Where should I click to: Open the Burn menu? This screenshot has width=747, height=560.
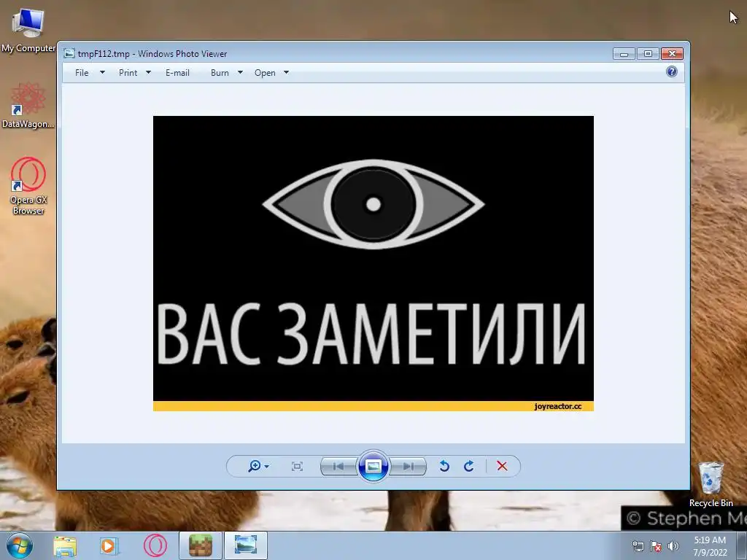pos(220,73)
